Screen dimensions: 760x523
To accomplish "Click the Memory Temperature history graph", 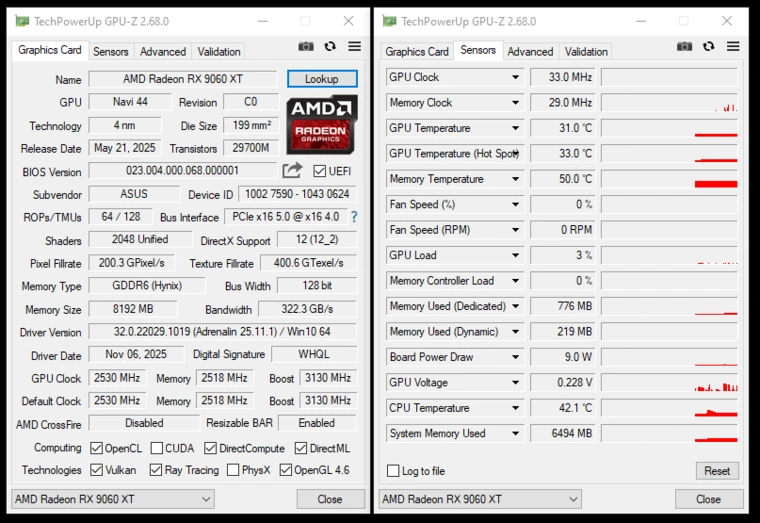I will tap(669, 179).
